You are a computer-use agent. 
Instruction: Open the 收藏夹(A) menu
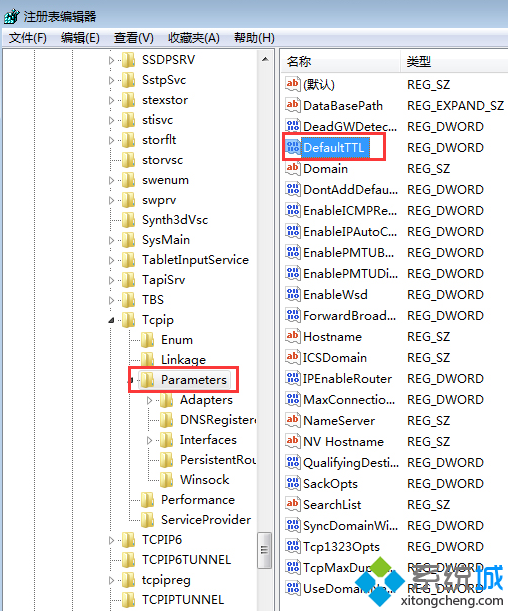(194, 38)
